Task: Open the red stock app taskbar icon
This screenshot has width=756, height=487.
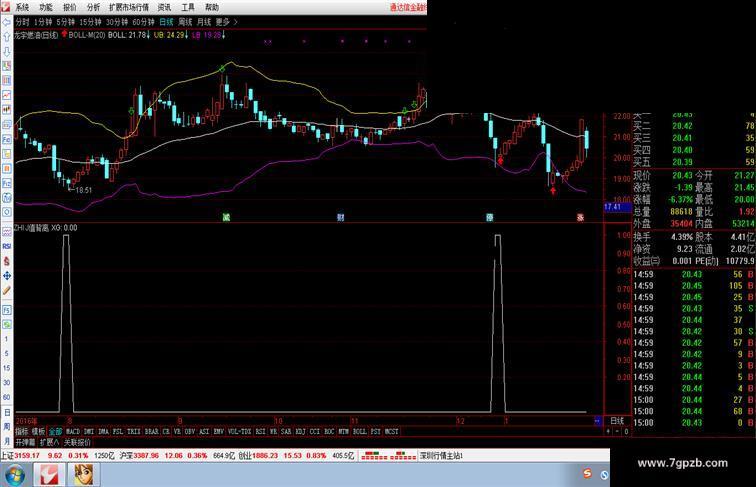Action: tap(48, 475)
